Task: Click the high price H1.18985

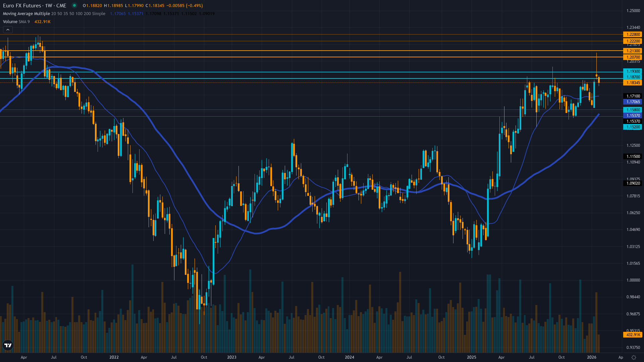Action: click(x=113, y=6)
